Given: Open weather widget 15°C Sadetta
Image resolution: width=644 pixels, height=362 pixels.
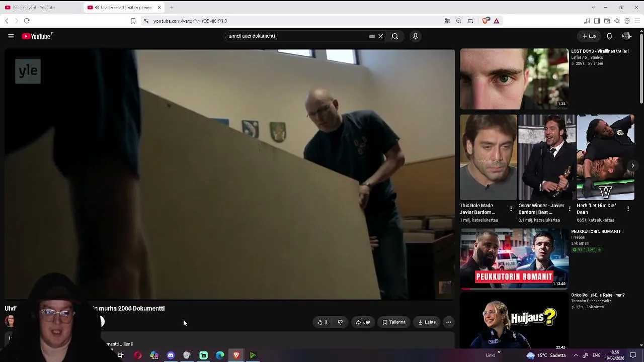Looking at the screenshot, I should pos(546,355).
